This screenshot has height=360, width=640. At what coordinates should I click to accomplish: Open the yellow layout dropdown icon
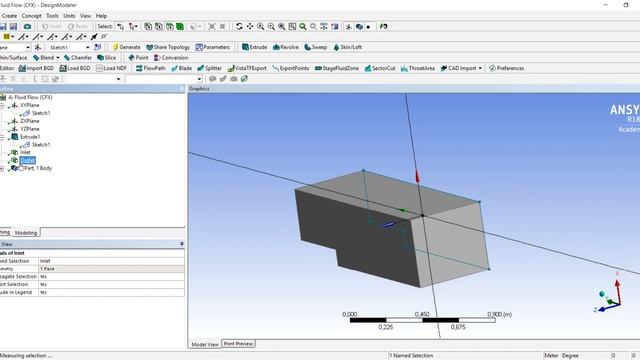coord(8,37)
